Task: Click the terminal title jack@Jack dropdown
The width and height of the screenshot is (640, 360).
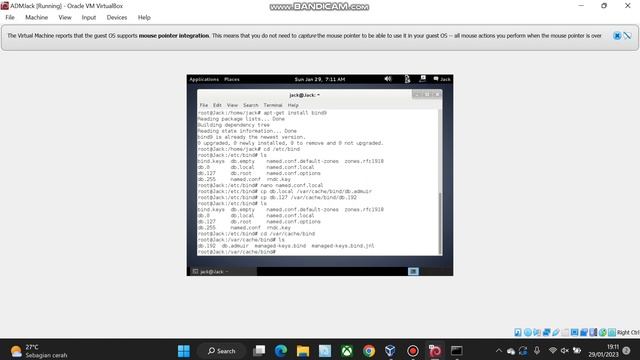Action: [304, 95]
